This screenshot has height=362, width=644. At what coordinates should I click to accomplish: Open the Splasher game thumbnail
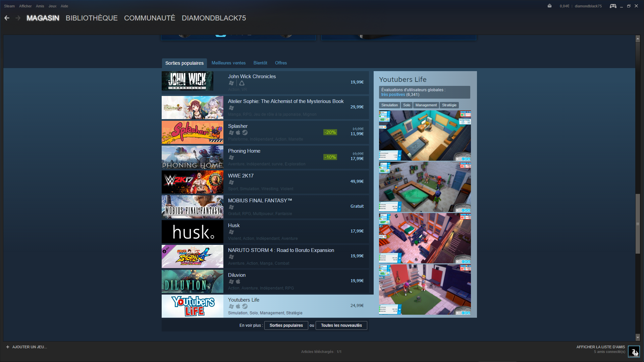[193, 133]
